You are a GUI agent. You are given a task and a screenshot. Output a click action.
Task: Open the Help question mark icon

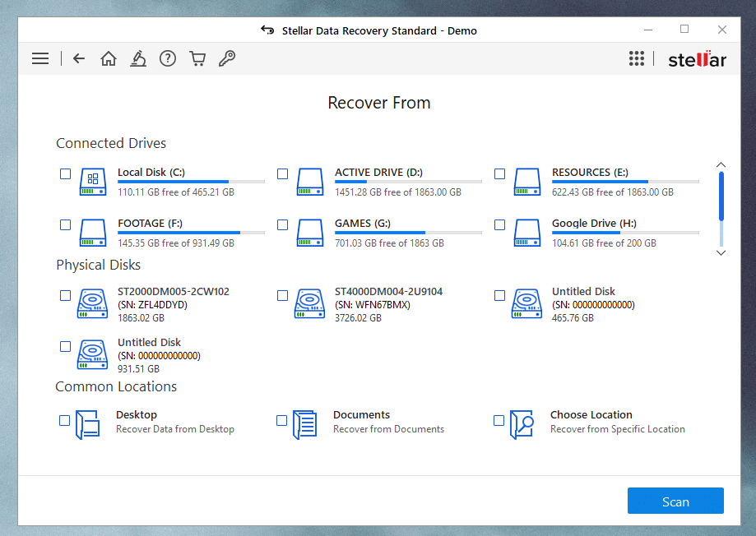click(168, 58)
